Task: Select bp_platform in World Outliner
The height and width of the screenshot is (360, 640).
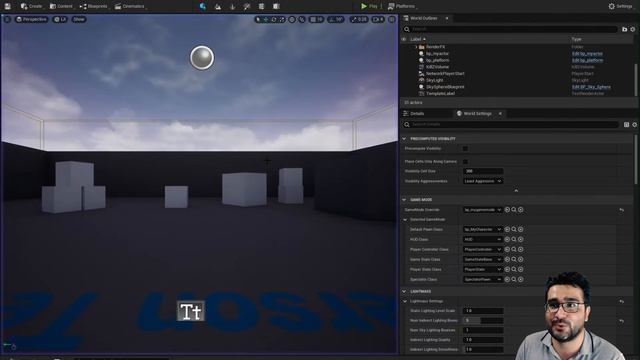Action: point(437,60)
